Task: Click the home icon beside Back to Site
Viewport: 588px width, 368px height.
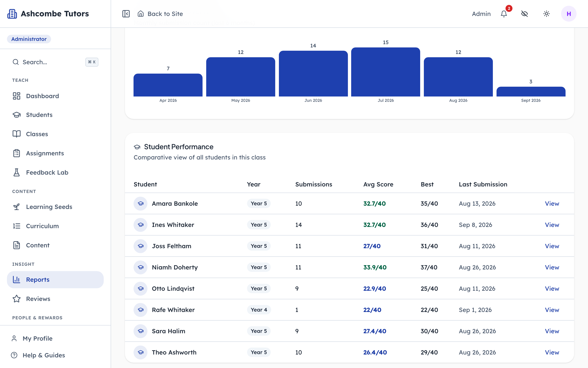Action: (141, 14)
